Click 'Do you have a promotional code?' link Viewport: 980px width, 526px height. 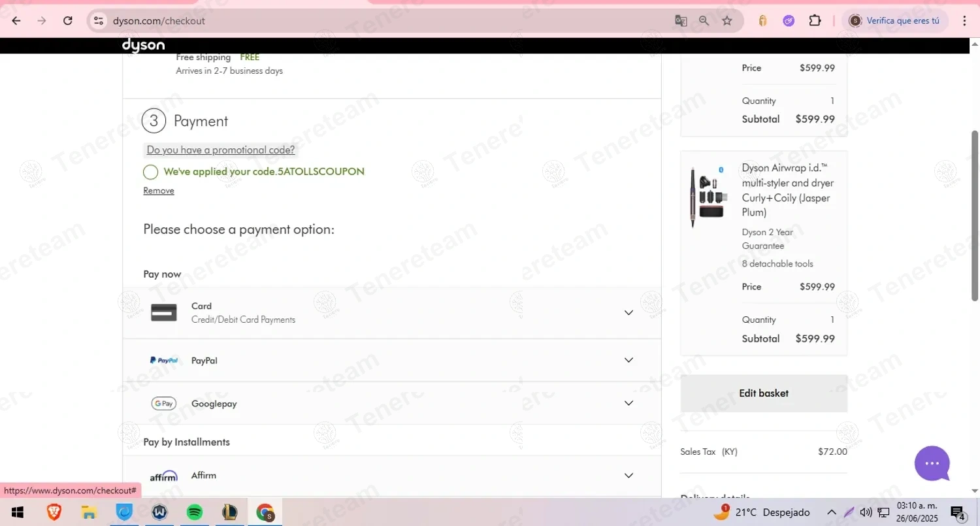click(x=221, y=150)
